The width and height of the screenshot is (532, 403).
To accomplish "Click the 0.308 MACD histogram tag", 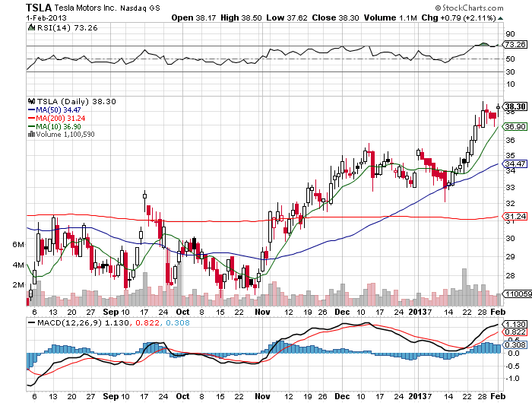I will 515,345.
